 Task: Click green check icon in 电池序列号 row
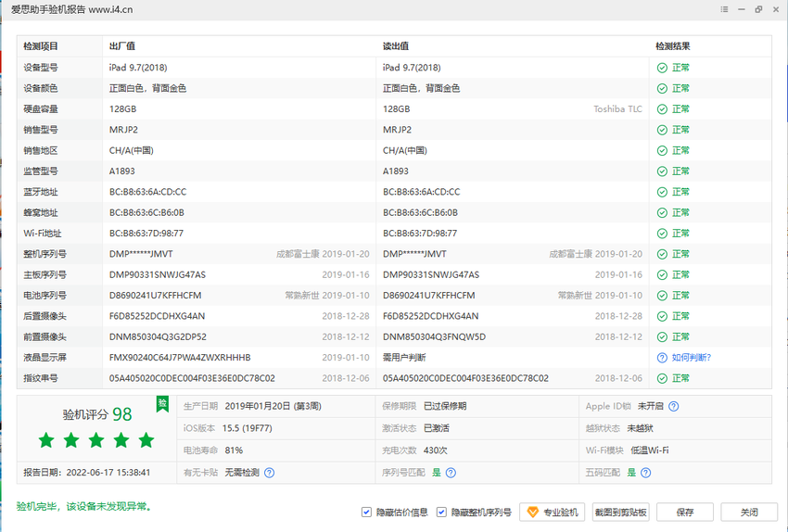pyautogui.click(x=662, y=296)
